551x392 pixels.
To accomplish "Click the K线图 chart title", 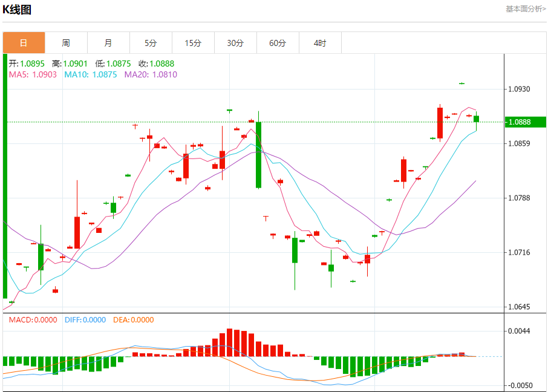I will click(x=17, y=10).
